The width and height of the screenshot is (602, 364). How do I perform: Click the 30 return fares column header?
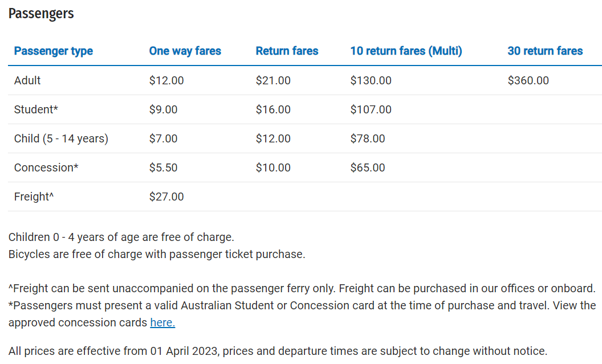click(x=545, y=51)
